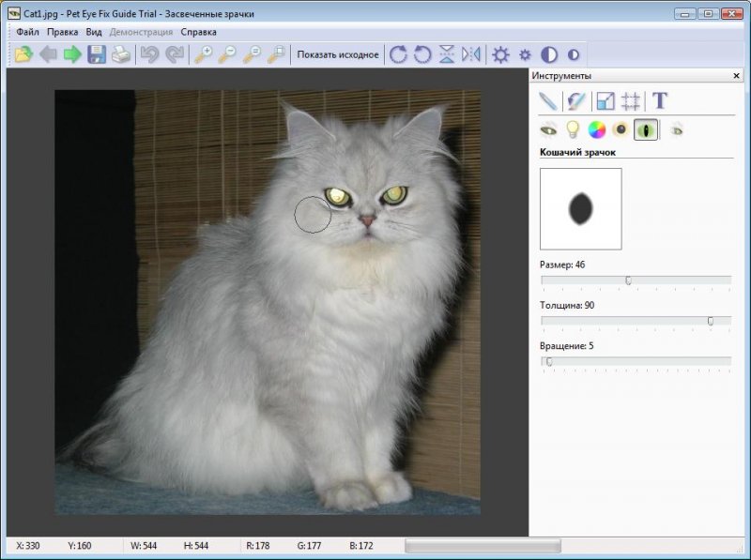Open the Файл menu
The image size is (751, 560).
pyautogui.click(x=27, y=31)
